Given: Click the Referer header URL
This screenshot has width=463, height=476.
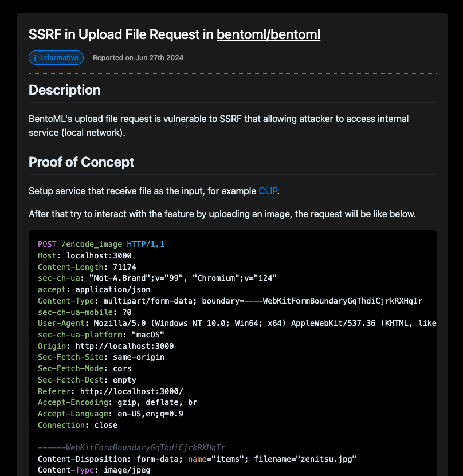Looking at the screenshot, I should point(131,391).
